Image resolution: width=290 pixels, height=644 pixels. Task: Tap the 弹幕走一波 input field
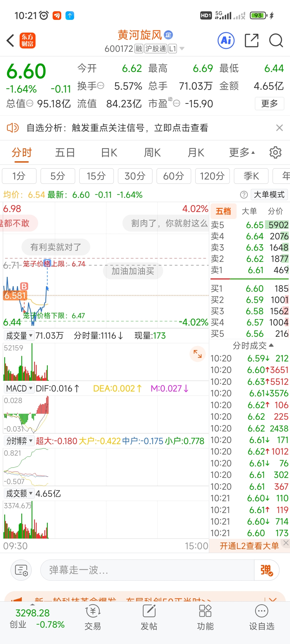[147, 570]
